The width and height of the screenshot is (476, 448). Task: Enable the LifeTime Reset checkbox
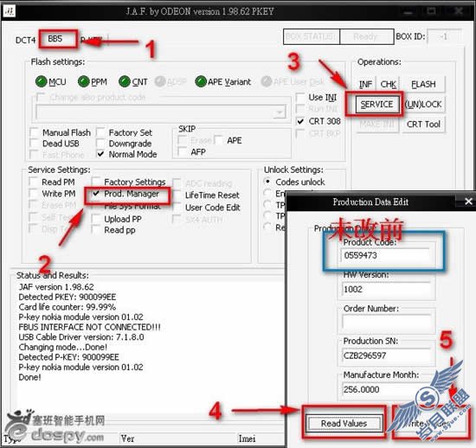coord(177,195)
